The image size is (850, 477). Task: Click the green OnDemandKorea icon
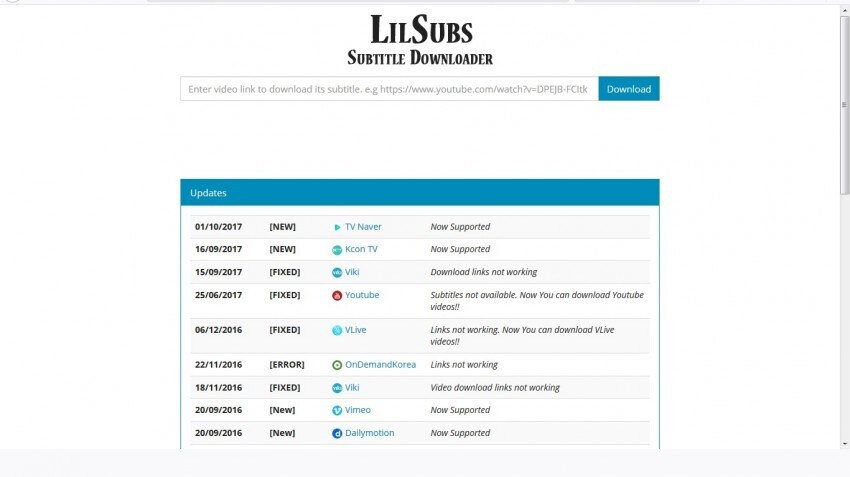pos(337,365)
